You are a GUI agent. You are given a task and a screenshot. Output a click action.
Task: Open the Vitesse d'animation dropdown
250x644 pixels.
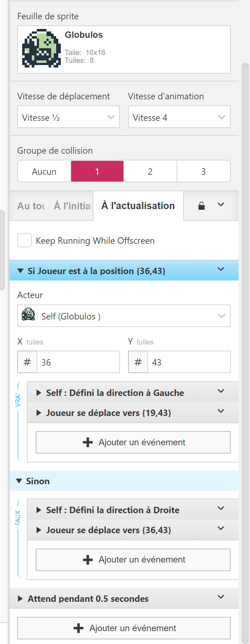[x=179, y=117]
